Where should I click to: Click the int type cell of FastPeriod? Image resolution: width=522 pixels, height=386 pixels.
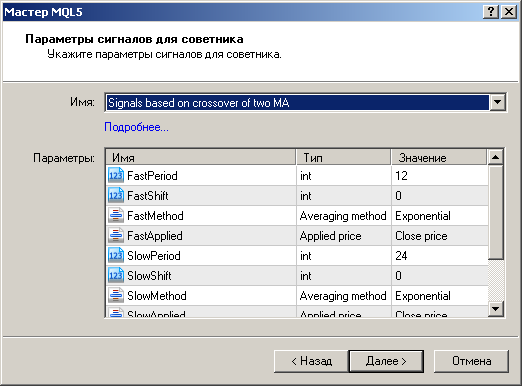(x=344, y=176)
